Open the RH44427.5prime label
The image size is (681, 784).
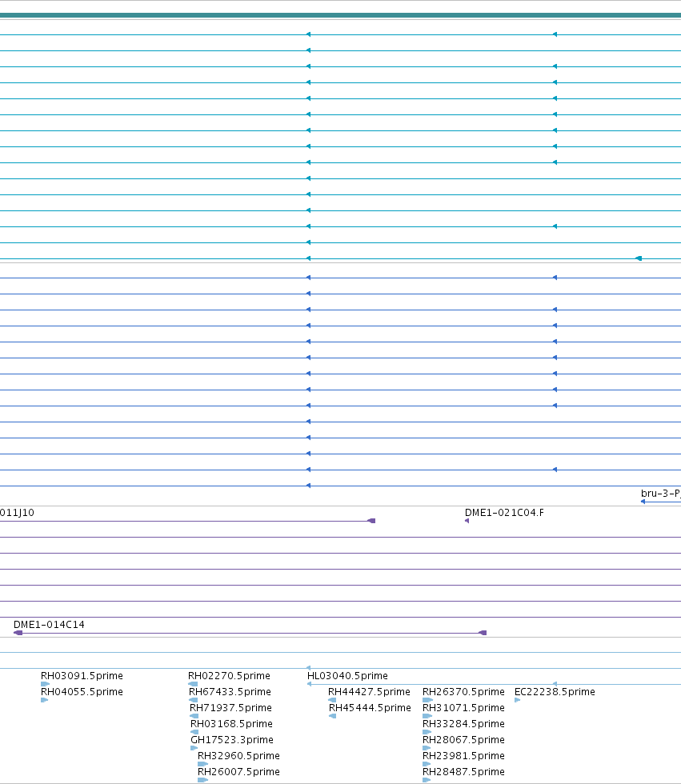(x=369, y=691)
